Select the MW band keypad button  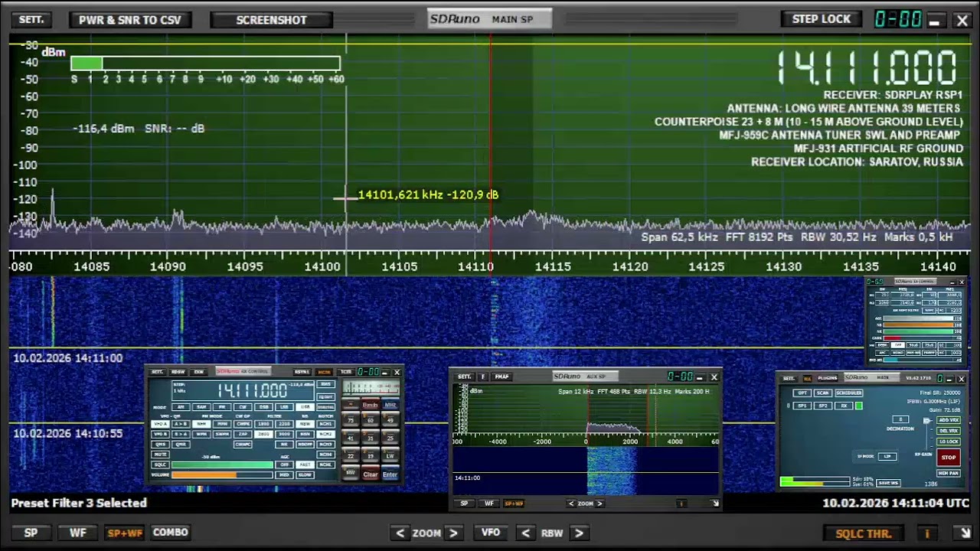[x=351, y=473]
